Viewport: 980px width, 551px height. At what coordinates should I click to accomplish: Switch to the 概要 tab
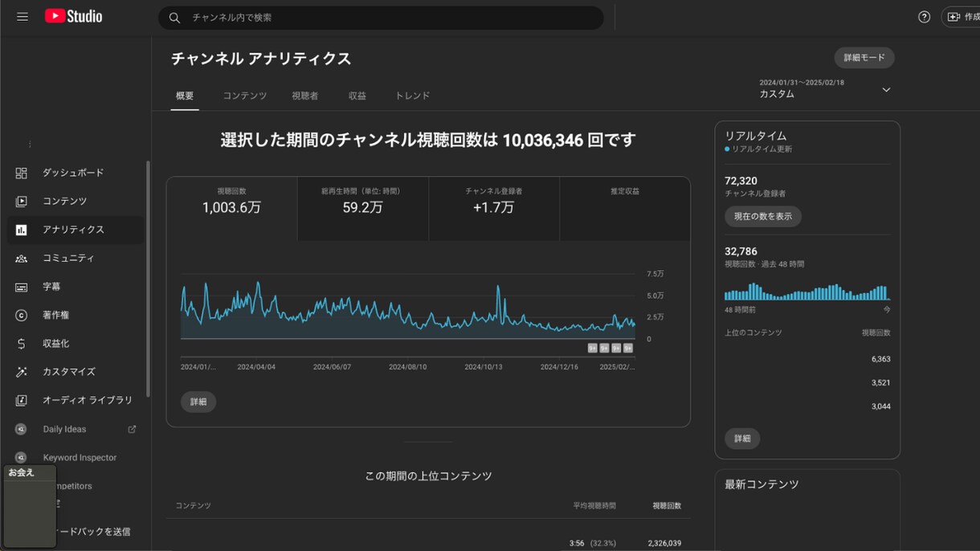[x=185, y=96]
